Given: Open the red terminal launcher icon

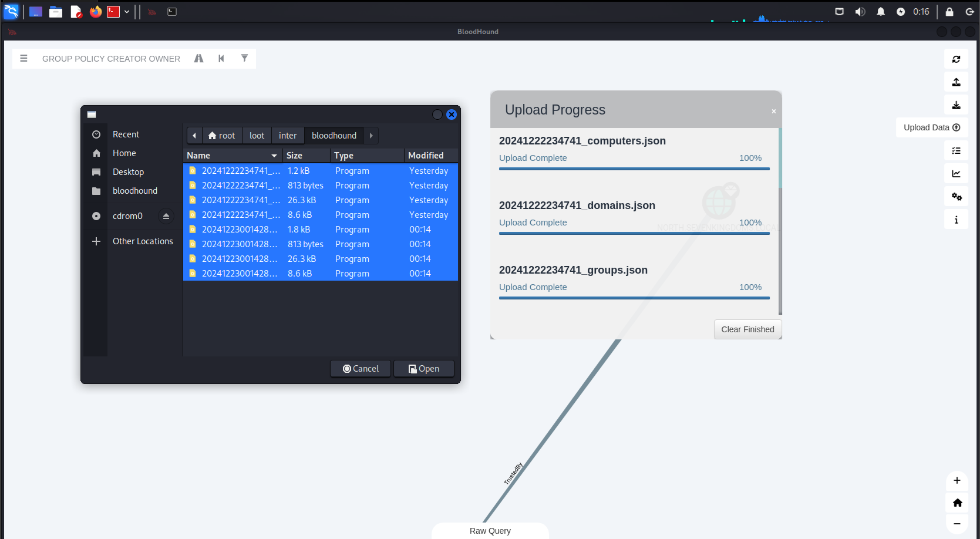Looking at the screenshot, I should pos(113,12).
